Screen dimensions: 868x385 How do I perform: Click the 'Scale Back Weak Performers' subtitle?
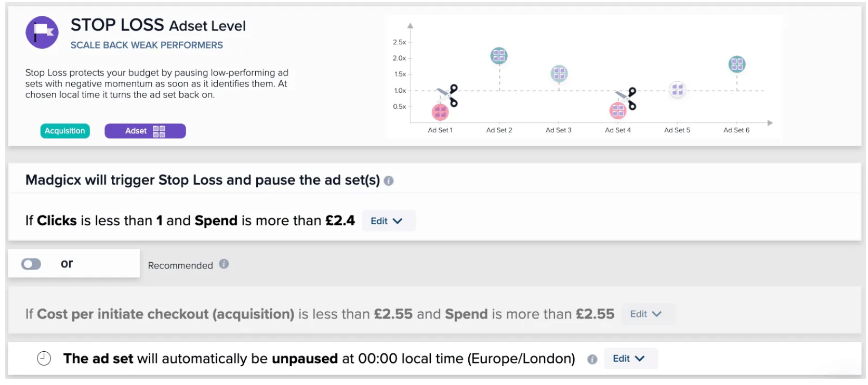pos(147,45)
